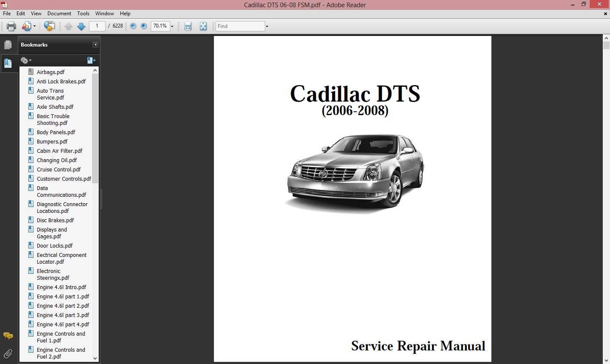Open the Door Locks.pdf bookmark

55,245
